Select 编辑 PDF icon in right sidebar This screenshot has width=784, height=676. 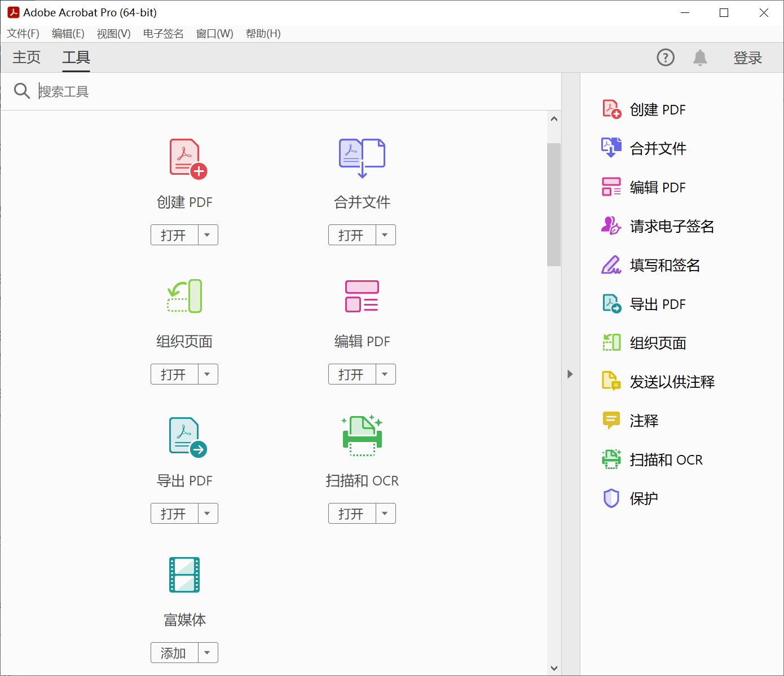pyautogui.click(x=611, y=187)
